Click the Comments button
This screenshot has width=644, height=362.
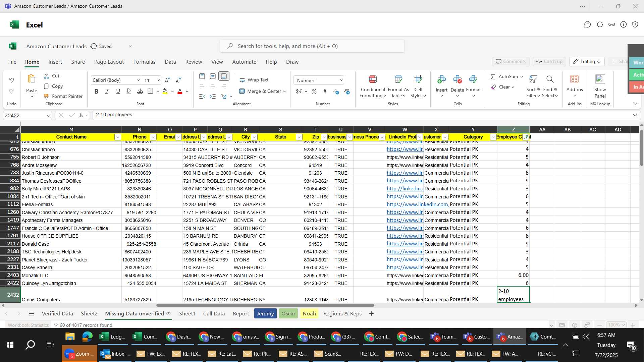coord(511,62)
